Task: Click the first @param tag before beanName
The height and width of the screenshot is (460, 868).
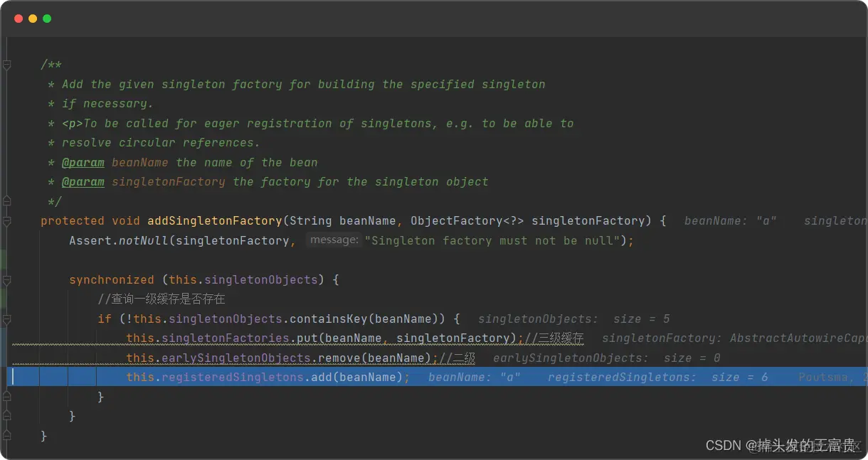Action: point(83,162)
